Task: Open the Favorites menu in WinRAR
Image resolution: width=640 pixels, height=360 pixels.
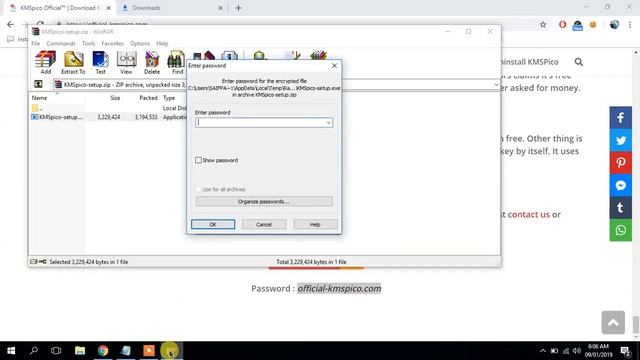Action: pos(113,43)
